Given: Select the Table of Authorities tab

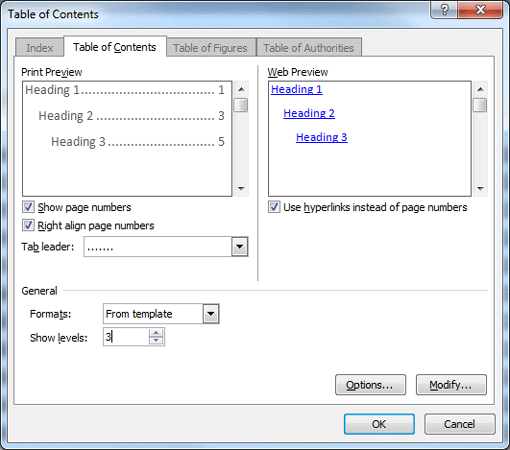Looking at the screenshot, I should (309, 48).
